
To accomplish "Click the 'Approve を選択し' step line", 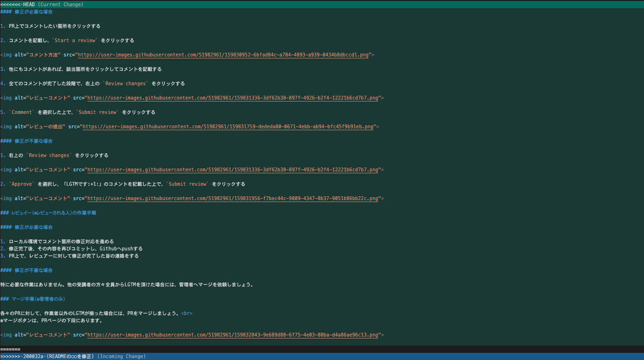I will click(x=123, y=184).
